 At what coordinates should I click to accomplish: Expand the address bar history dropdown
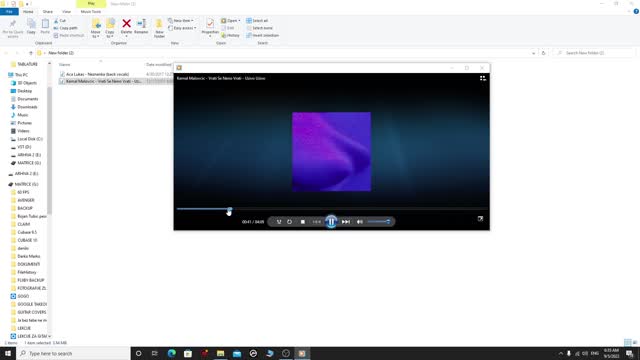pos(533,53)
